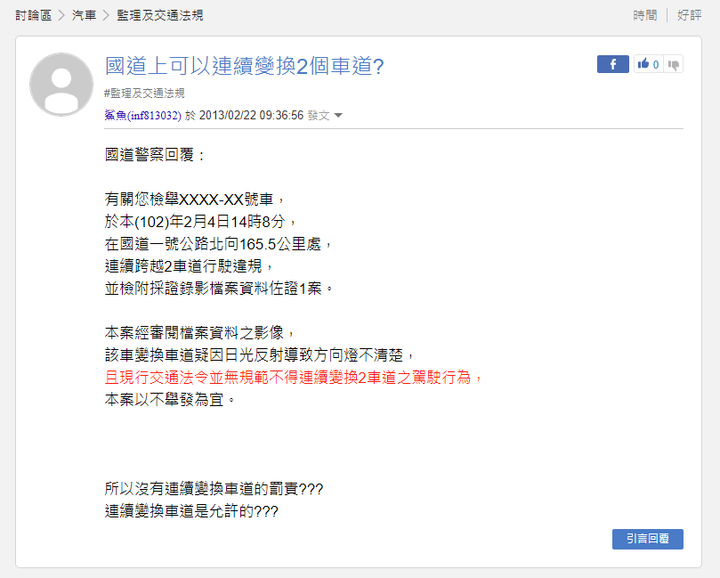Viewport: 720px width, 578px height.
Task: Click the line 於本(102)年2月4日14時8分
Action: point(201,221)
